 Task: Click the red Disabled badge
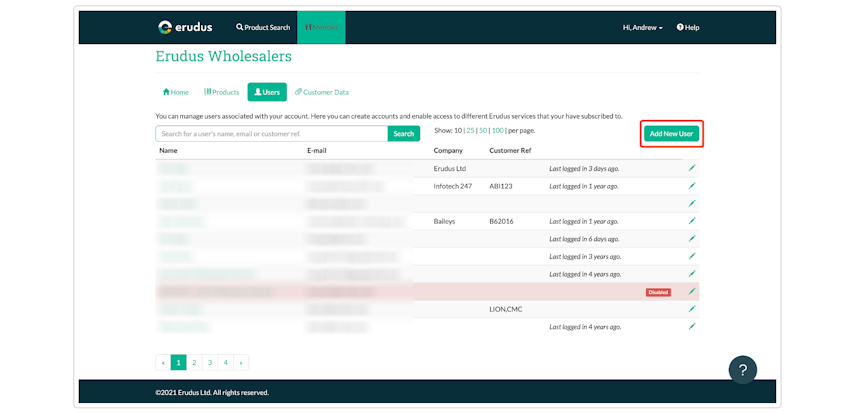(x=658, y=292)
